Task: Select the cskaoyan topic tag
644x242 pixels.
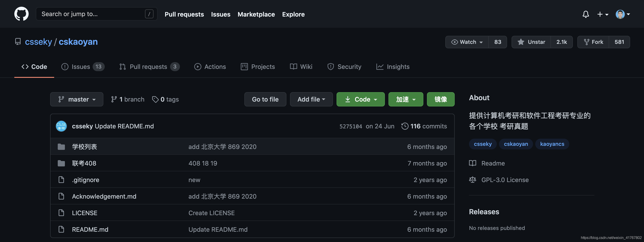Action: [x=516, y=144]
